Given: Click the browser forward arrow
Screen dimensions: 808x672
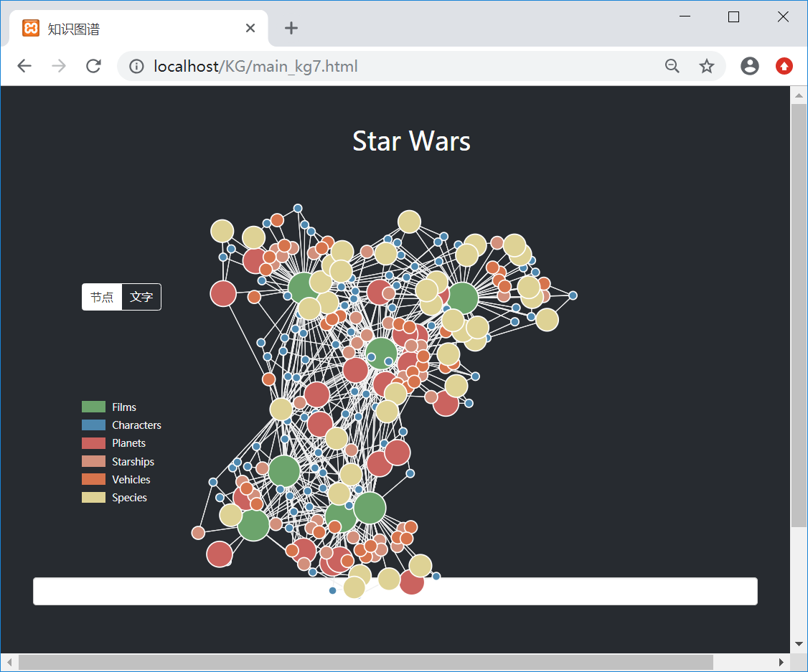Looking at the screenshot, I should pos(59,66).
